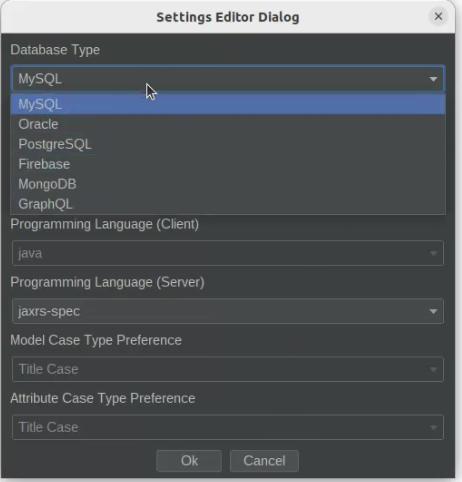Click the Cancel button
462x482 pixels.
264,461
